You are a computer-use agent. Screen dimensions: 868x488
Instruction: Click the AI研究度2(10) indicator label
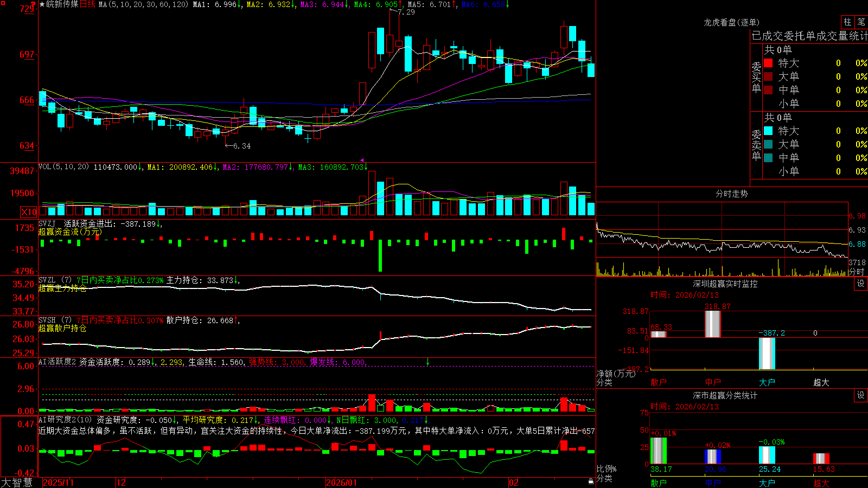point(65,420)
